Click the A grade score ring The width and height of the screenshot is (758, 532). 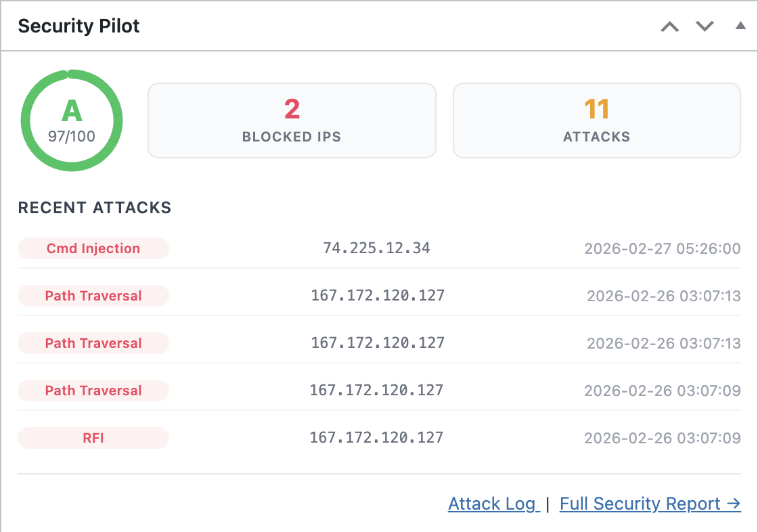(x=72, y=120)
